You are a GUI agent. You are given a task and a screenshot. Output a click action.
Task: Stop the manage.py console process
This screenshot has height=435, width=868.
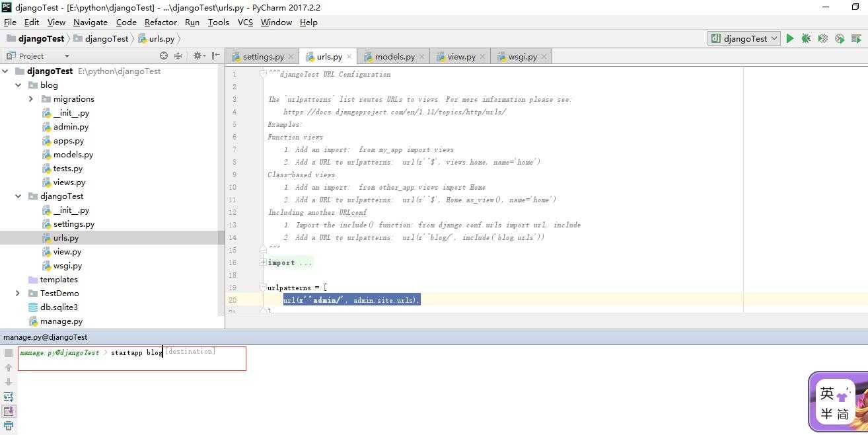pyautogui.click(x=9, y=353)
